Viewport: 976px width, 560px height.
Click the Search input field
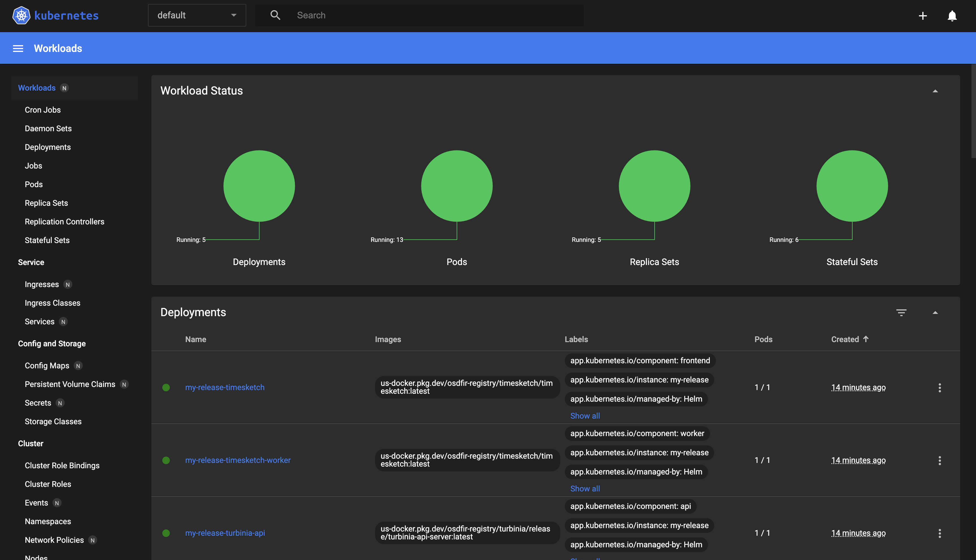pos(420,16)
